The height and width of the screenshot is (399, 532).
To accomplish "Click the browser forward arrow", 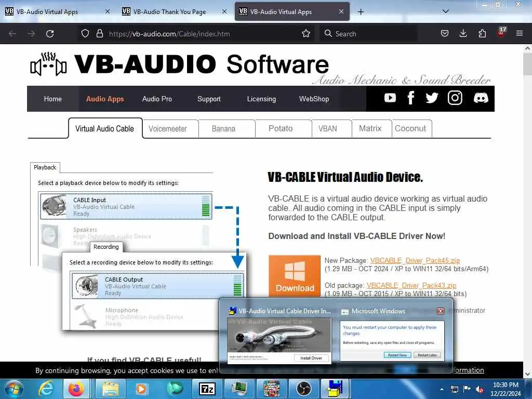I will [x=31, y=34].
